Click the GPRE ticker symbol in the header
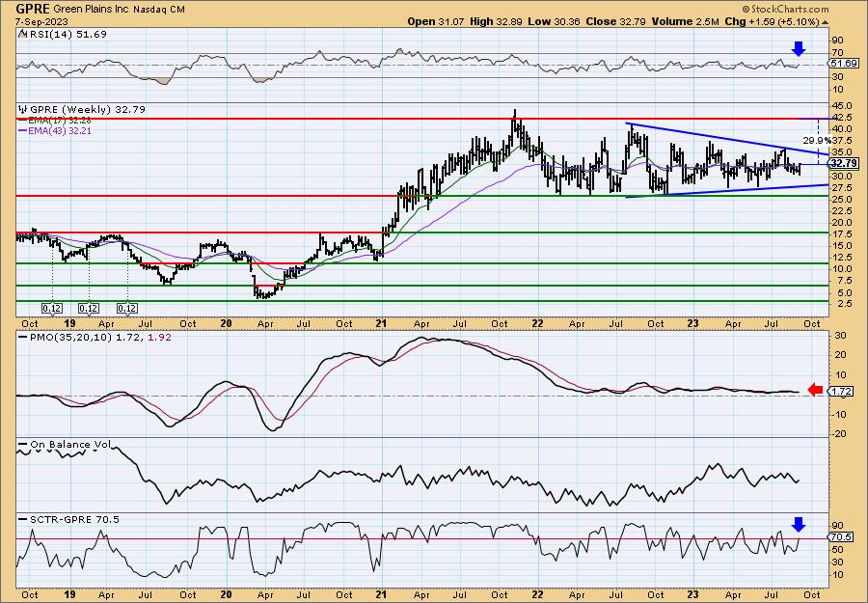The width and height of the screenshot is (868, 603). [33, 9]
